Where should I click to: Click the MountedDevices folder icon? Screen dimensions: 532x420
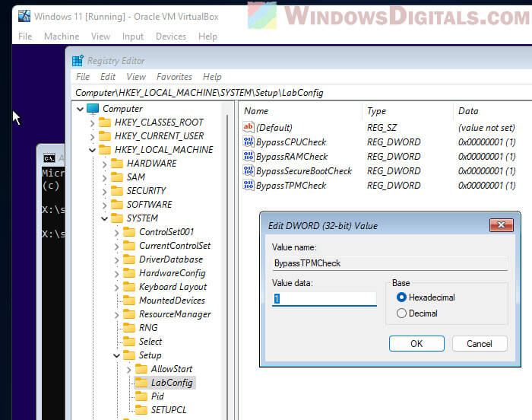(129, 301)
